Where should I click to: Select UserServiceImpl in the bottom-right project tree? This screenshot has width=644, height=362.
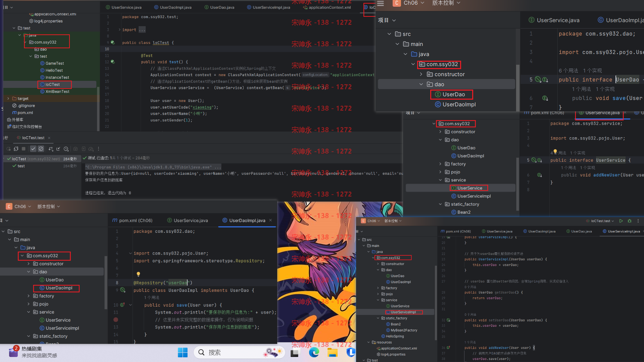click(x=403, y=312)
